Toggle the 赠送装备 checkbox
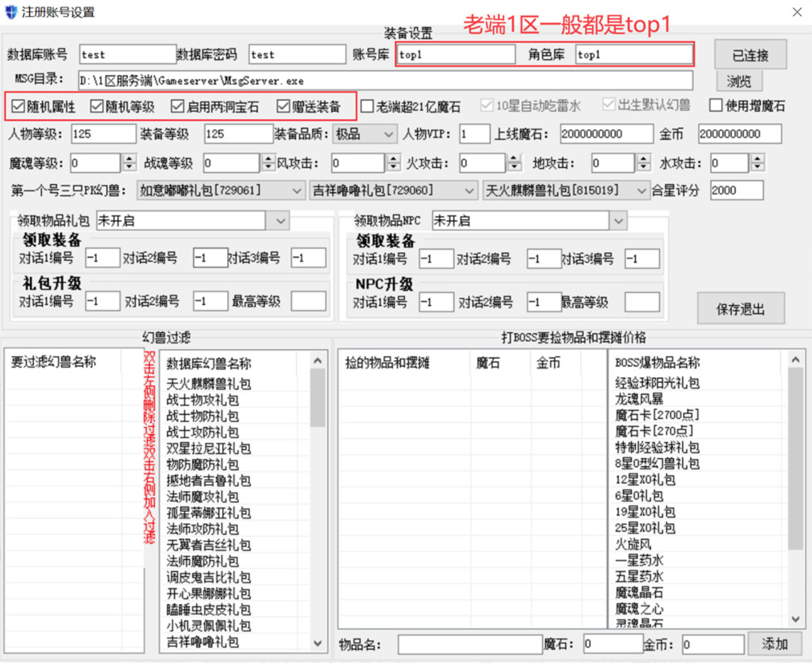Image resolution: width=812 pixels, height=667 pixels. tap(284, 106)
